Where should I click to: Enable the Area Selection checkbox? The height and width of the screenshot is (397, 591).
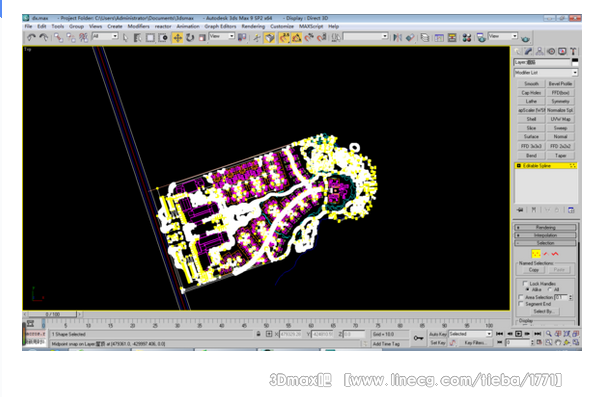tap(521, 297)
